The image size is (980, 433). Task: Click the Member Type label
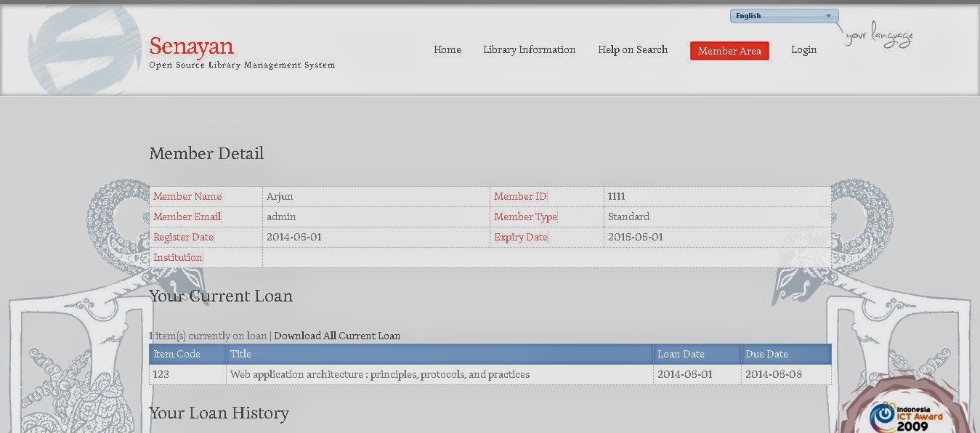click(x=525, y=216)
